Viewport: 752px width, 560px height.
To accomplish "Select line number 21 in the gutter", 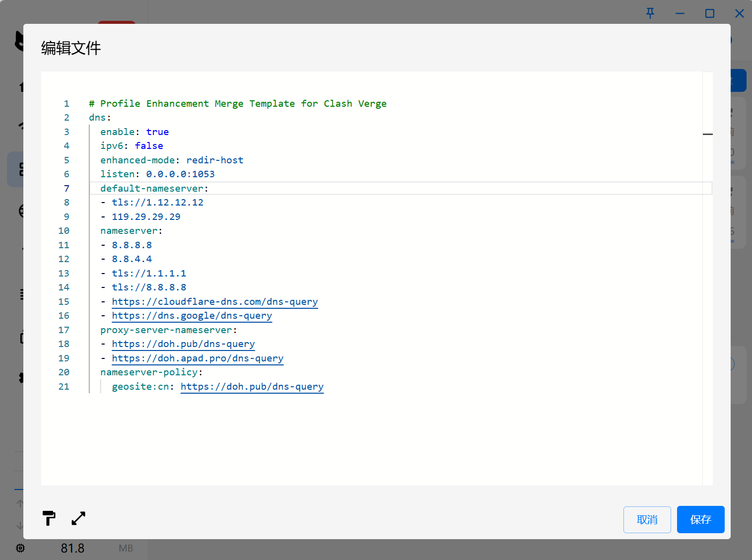I will coord(64,387).
